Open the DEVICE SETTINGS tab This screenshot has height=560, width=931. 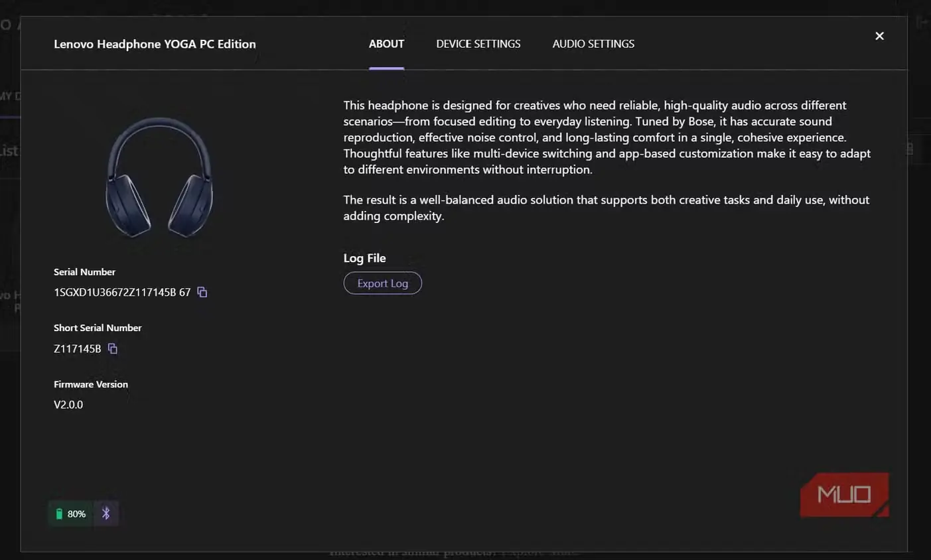tap(478, 44)
